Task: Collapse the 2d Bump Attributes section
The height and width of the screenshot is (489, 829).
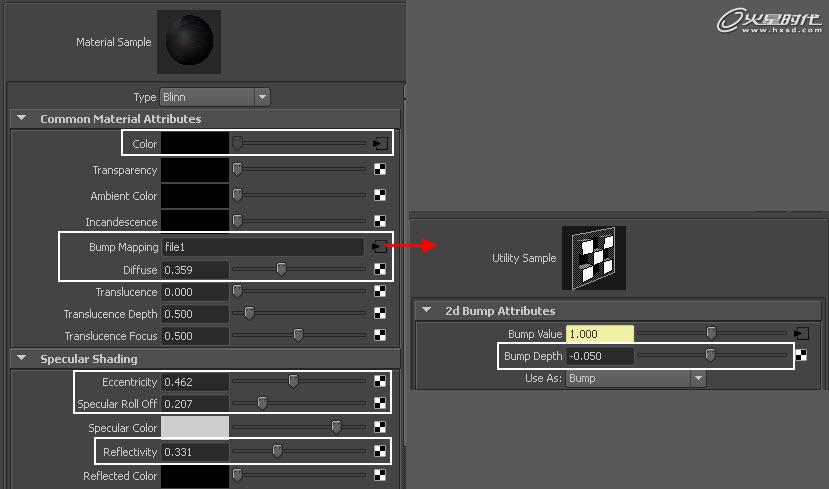Action: click(427, 310)
